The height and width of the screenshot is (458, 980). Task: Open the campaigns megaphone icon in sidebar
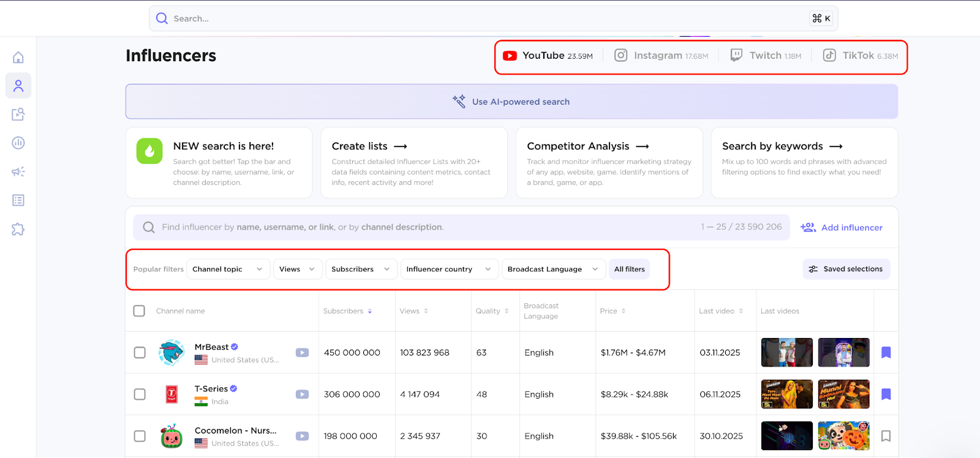pos(18,171)
